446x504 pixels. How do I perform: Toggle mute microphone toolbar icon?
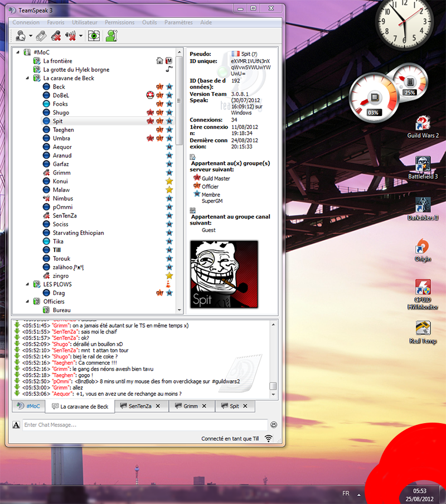tap(56, 36)
